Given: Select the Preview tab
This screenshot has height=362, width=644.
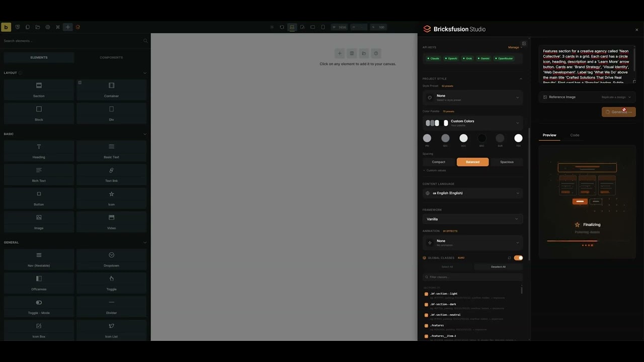Looking at the screenshot, I should click(549, 135).
